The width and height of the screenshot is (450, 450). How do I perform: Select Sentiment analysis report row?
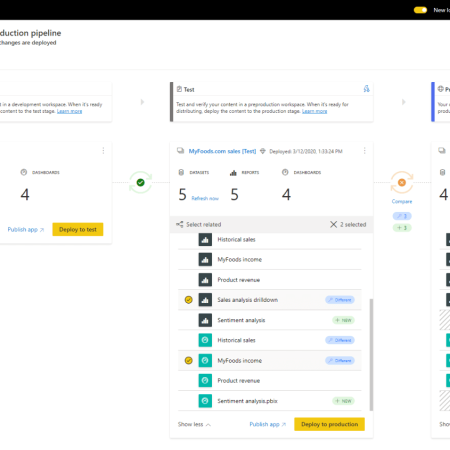click(270, 320)
